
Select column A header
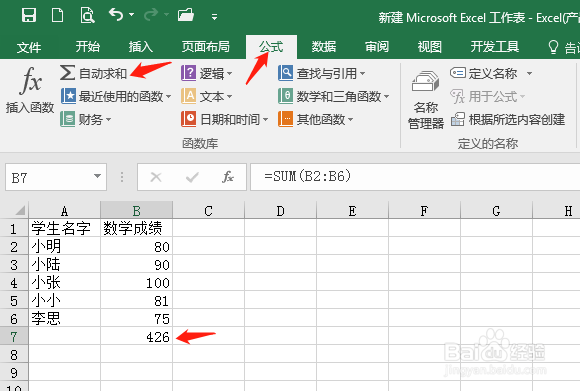(64, 210)
